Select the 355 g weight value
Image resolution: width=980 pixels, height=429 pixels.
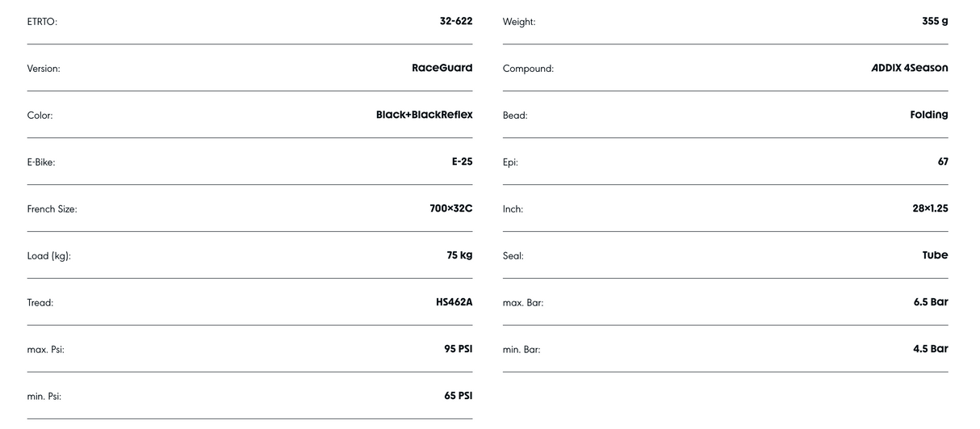pos(935,22)
